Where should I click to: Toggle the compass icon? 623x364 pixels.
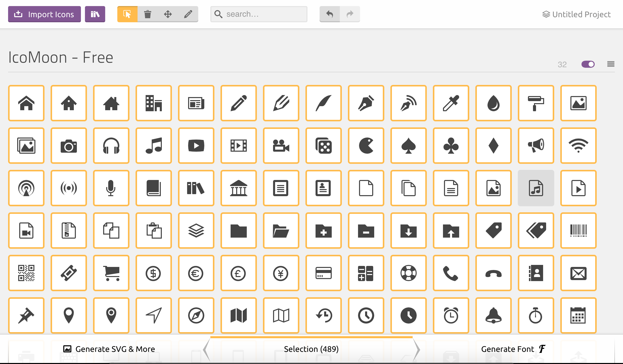196,315
